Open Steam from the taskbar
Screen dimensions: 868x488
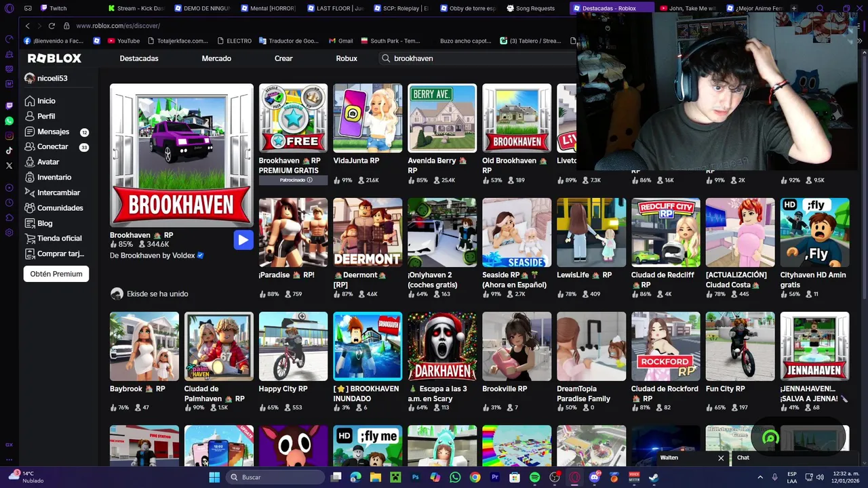(654, 477)
